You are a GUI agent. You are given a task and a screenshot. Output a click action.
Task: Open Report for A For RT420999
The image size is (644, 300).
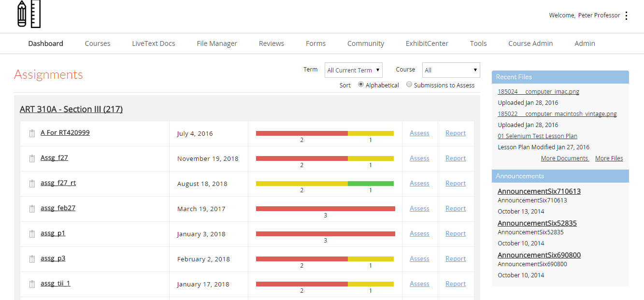[x=456, y=133]
